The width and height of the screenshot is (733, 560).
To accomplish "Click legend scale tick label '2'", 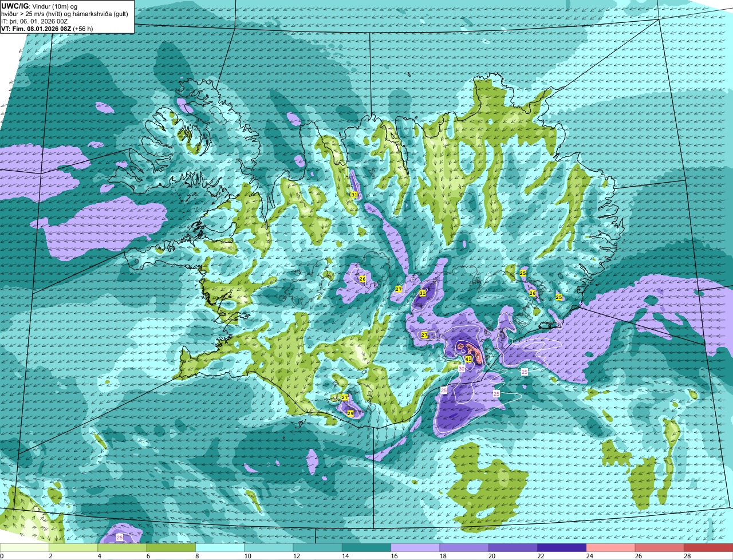I will (50, 556).
